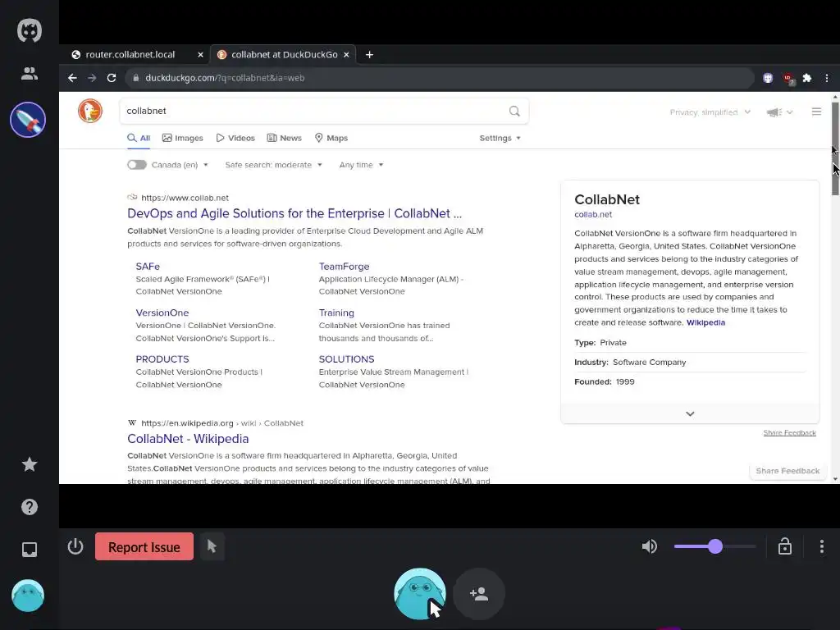
Task: Open collab.net link in info panel
Action: 593,215
